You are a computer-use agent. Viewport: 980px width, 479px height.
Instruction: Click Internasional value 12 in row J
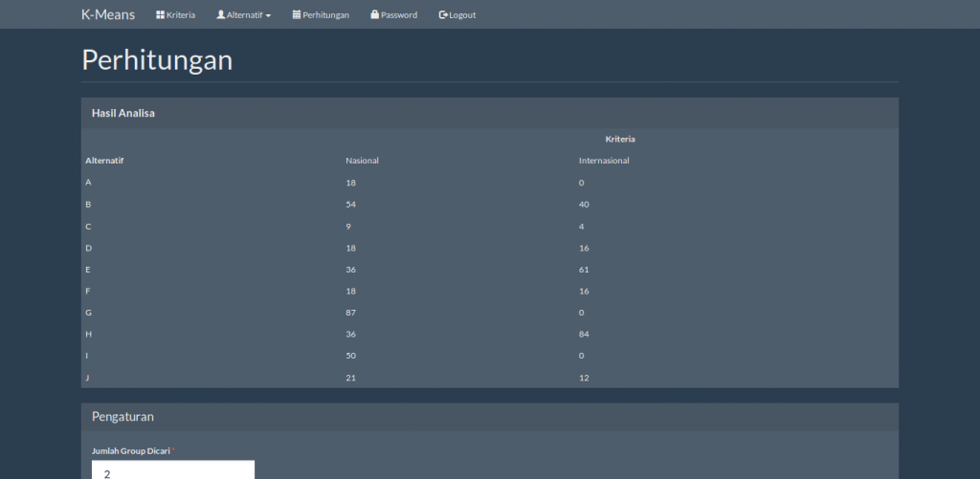pos(584,378)
